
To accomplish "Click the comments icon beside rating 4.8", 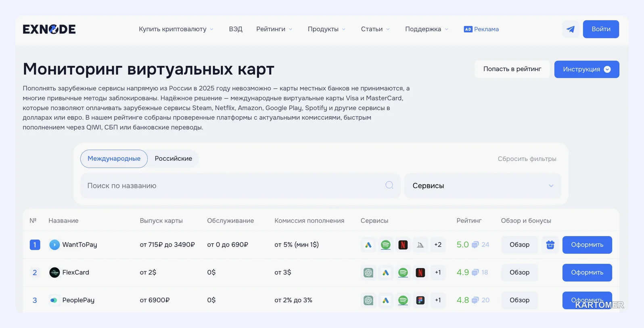I will coord(475,300).
